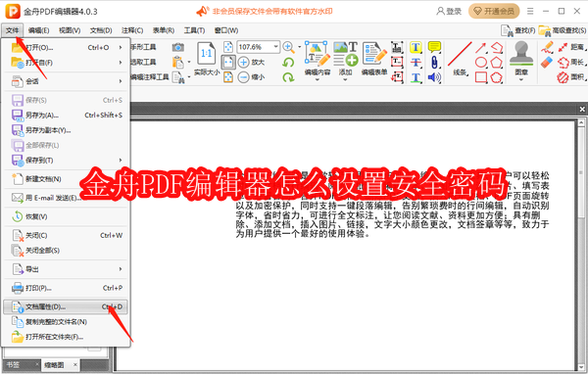The height and width of the screenshot is (374, 588).
Task: Choose 另存为副本(Y) menu entry
Action: click(x=66, y=130)
